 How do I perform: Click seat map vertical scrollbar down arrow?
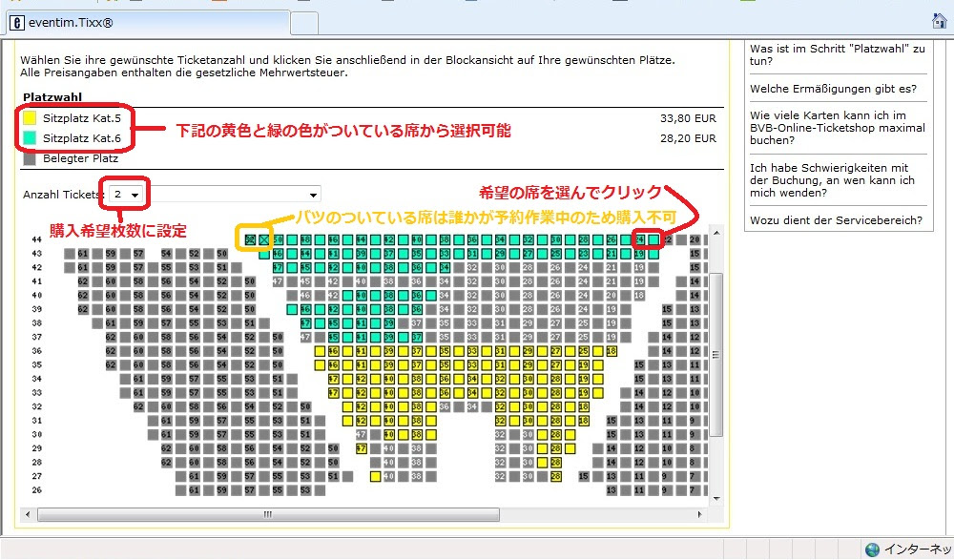click(x=716, y=499)
